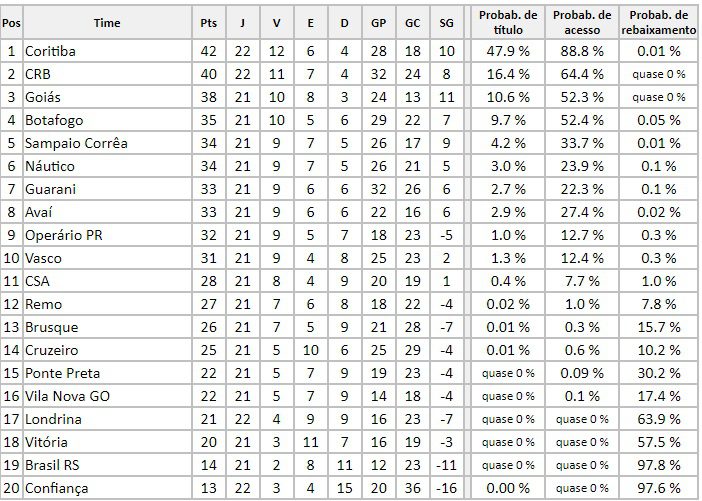The image size is (702, 501).
Task: Click the Coritiba team name
Action: 51,51
